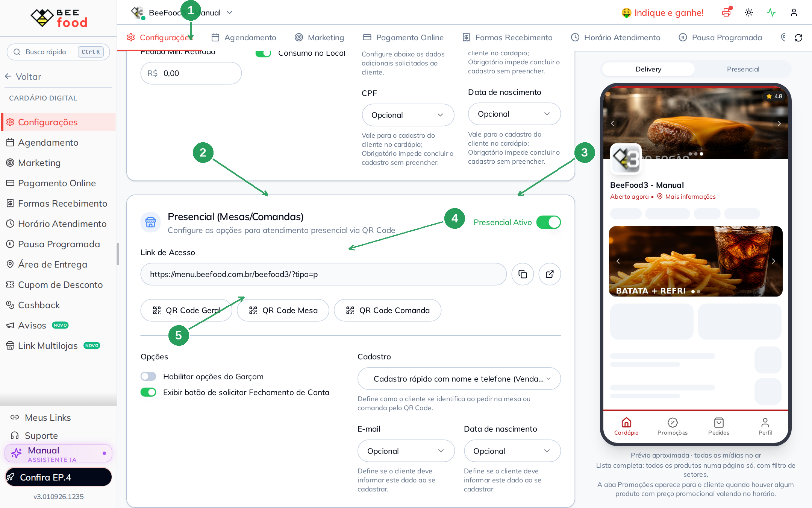Open Promoções in the phone preview
The image size is (812, 508).
[x=673, y=426]
